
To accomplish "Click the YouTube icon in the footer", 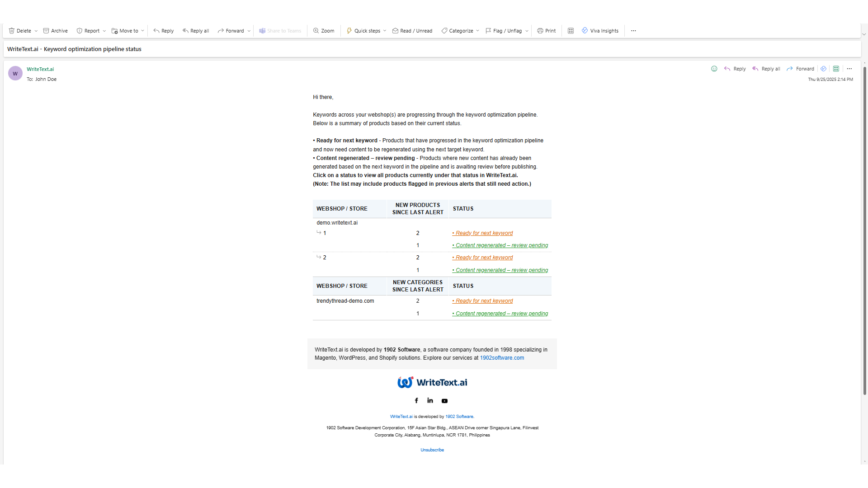I will click(x=444, y=401).
